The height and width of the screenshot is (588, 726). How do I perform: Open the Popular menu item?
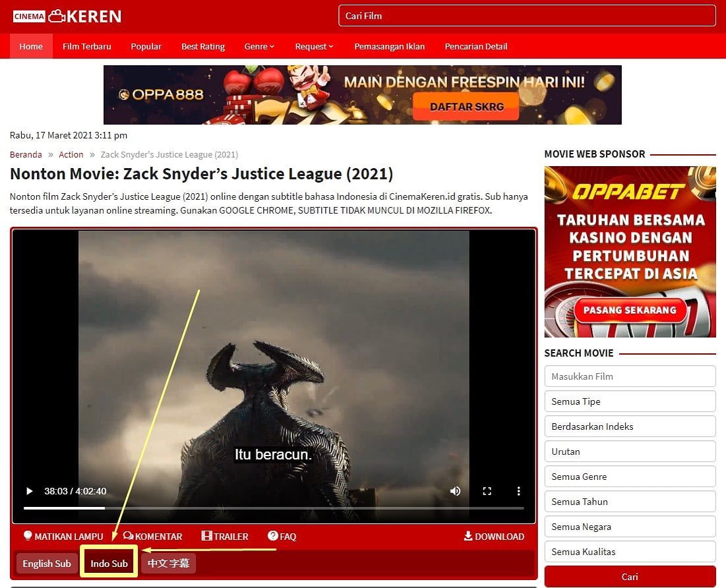[x=146, y=46]
